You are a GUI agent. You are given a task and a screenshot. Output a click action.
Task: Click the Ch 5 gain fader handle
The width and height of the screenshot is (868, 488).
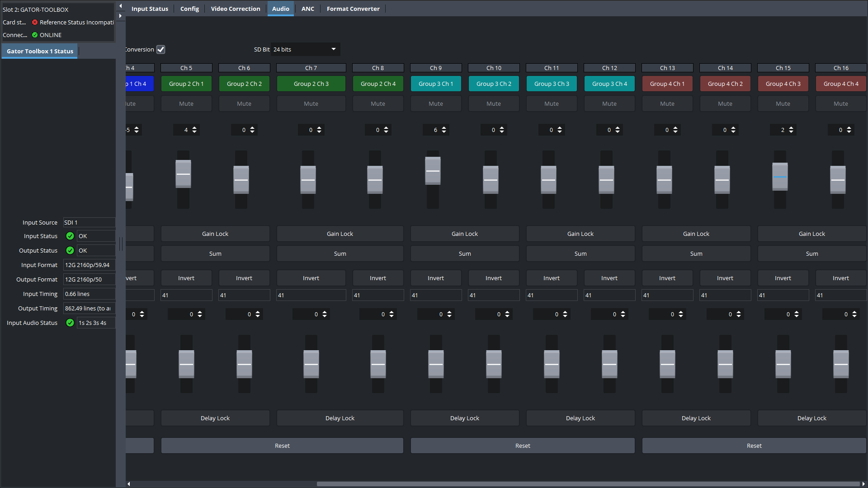click(x=183, y=174)
